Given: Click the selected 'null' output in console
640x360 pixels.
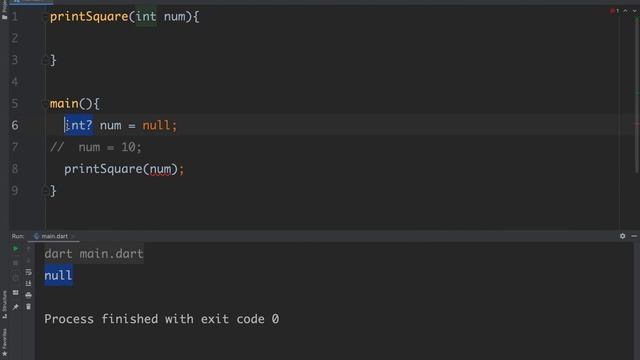Looking at the screenshot, I should (58, 275).
